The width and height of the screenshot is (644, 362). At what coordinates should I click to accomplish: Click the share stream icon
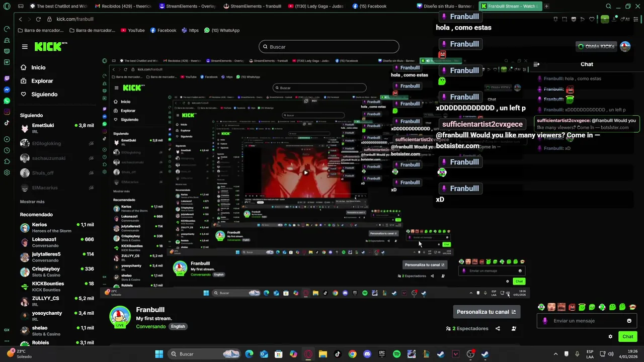(498, 329)
